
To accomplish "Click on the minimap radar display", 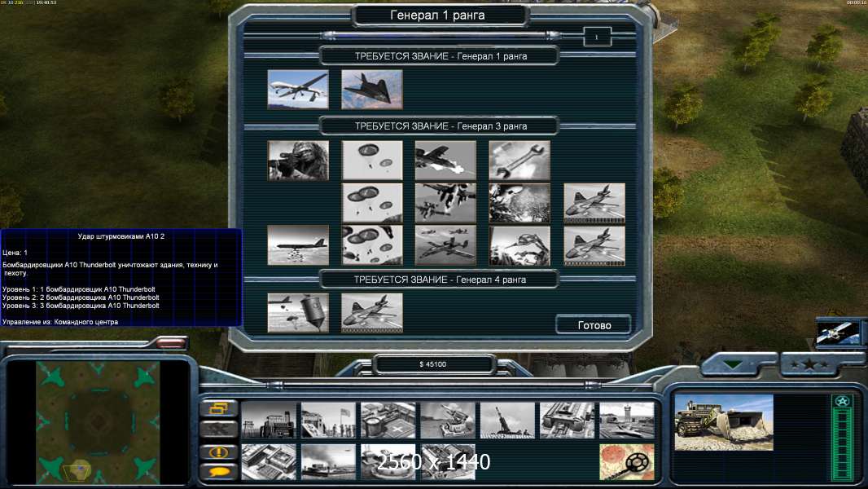I will tap(98, 422).
